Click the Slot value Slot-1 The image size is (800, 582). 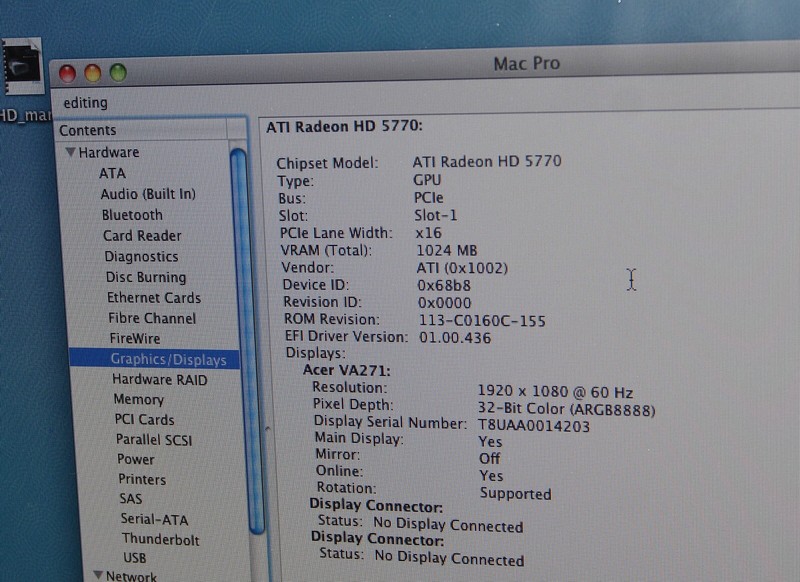click(x=436, y=216)
